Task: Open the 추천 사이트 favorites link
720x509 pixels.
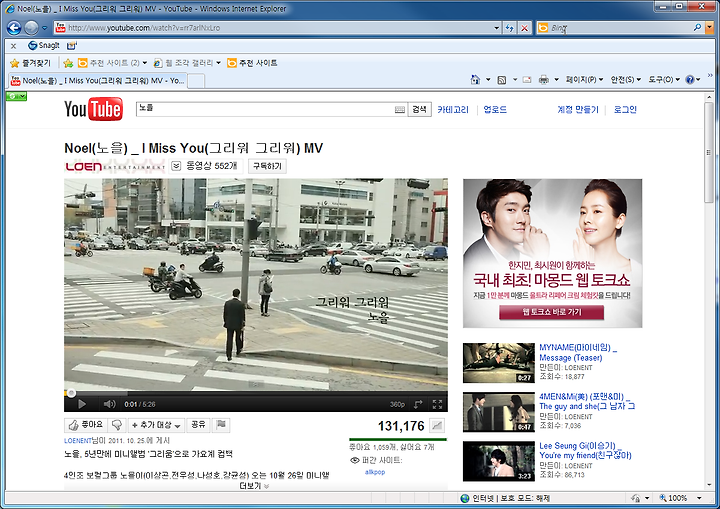Action: pyautogui.click(x=252, y=63)
